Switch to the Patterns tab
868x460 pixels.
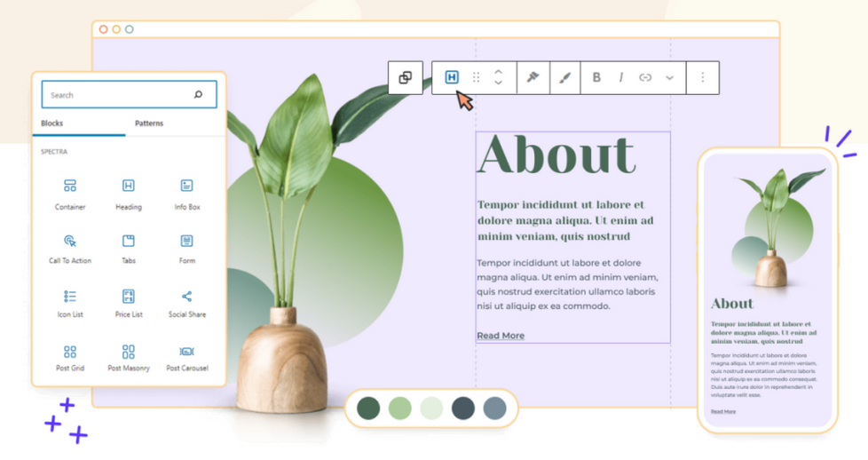[149, 123]
